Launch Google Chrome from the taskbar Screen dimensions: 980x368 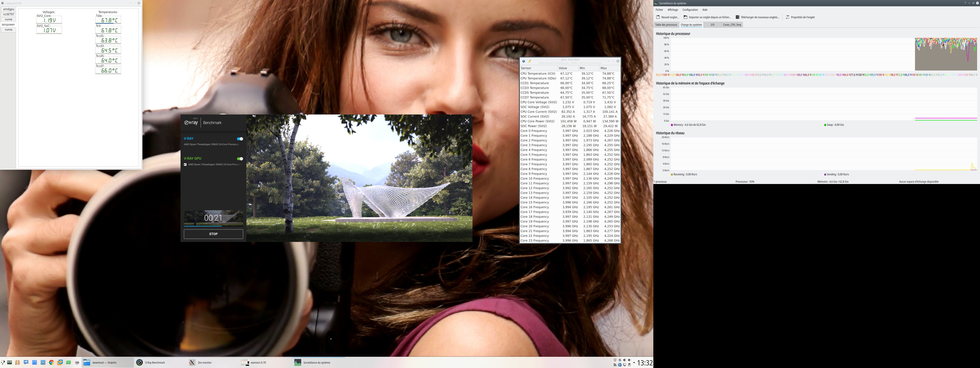(x=51, y=362)
